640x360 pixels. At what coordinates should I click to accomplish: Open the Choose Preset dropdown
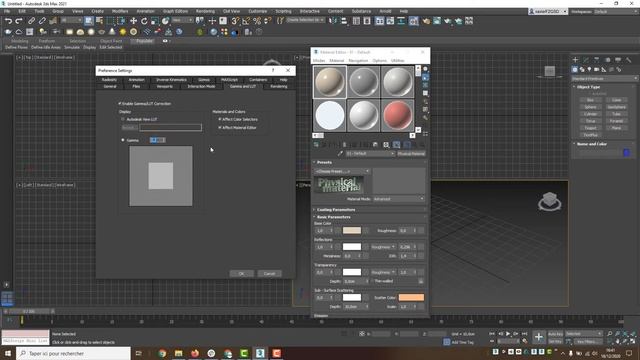[x=342, y=171]
